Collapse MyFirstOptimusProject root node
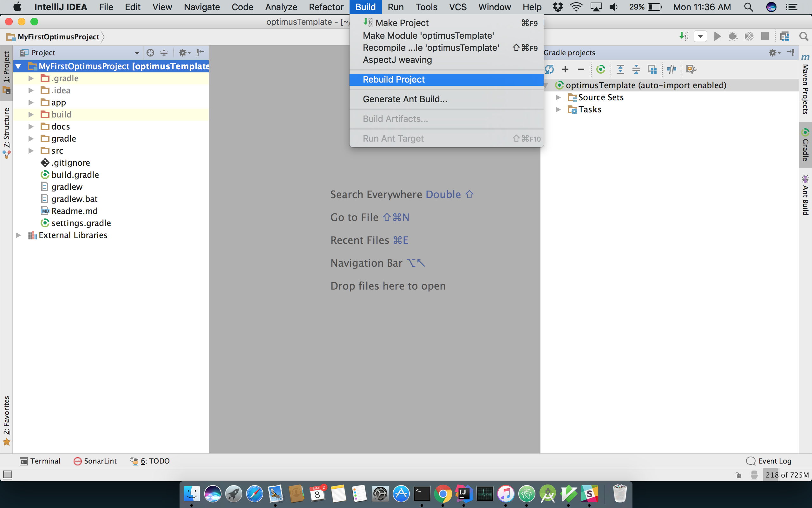This screenshot has width=812, height=508. point(18,66)
